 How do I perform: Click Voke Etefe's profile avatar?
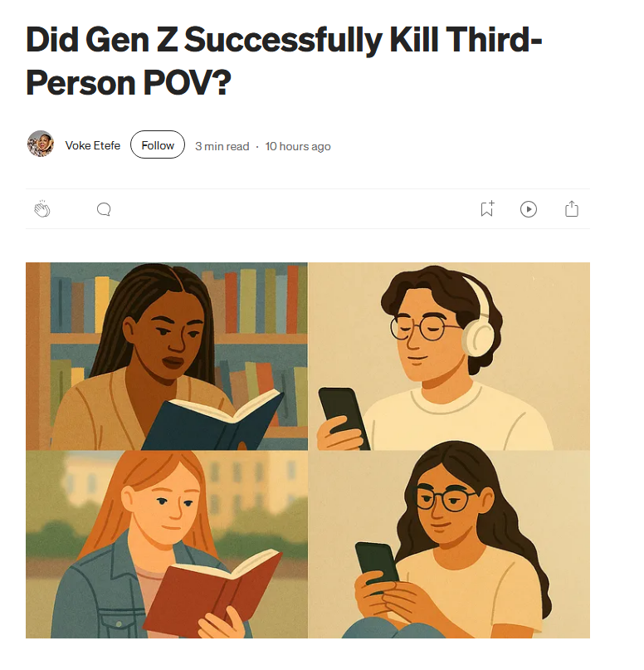click(x=41, y=144)
